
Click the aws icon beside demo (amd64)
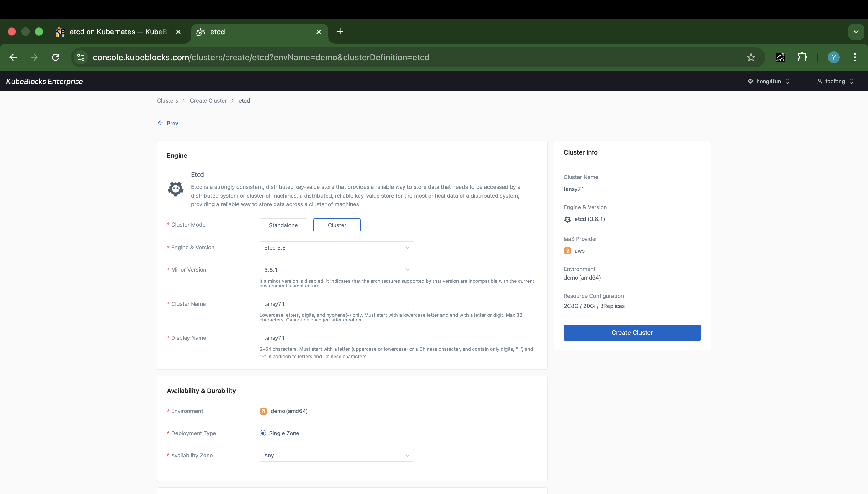pyautogui.click(x=263, y=411)
